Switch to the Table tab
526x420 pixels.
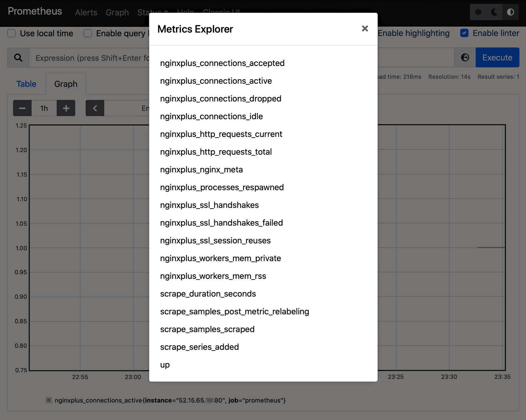pyautogui.click(x=26, y=84)
